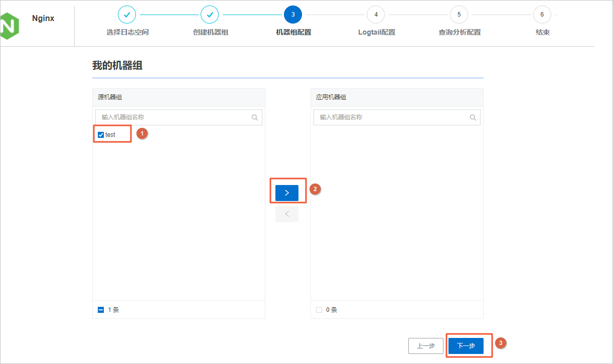Click step 3 circle for 机器组配置

tap(293, 15)
